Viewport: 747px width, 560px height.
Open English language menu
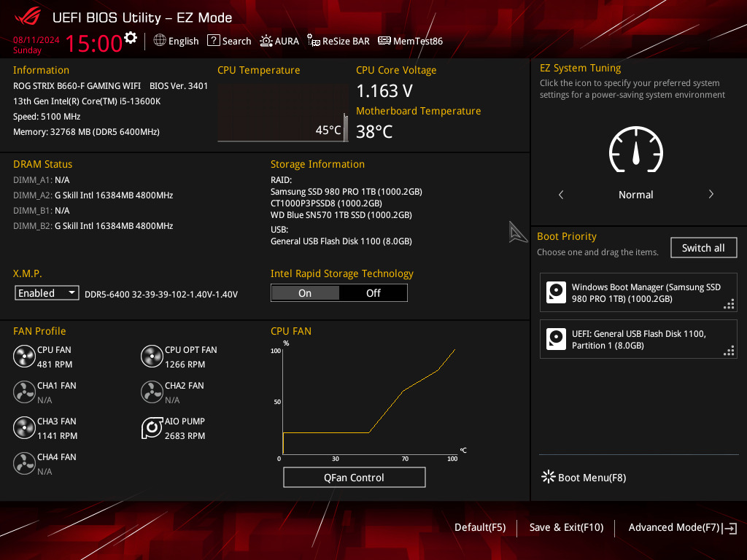(x=183, y=41)
